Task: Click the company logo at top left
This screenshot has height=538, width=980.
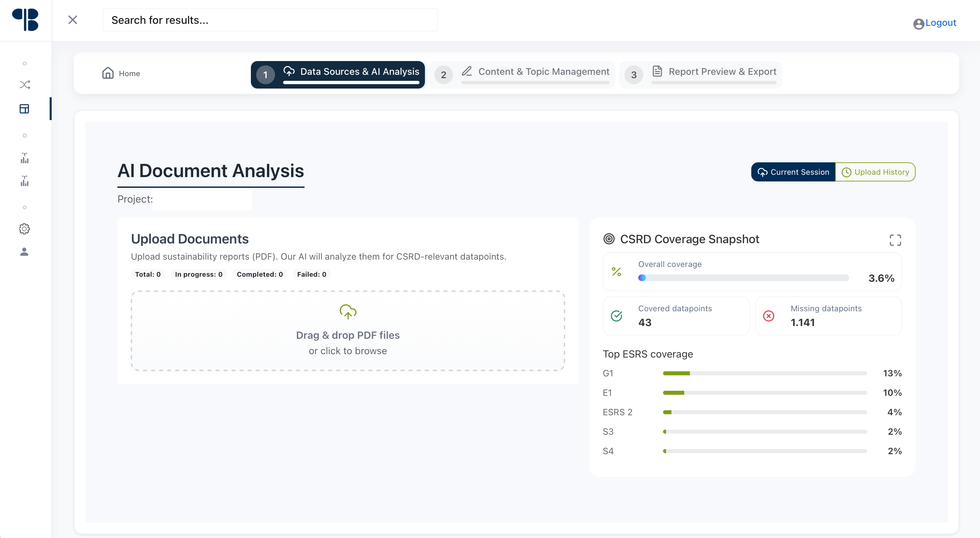Action: click(25, 20)
